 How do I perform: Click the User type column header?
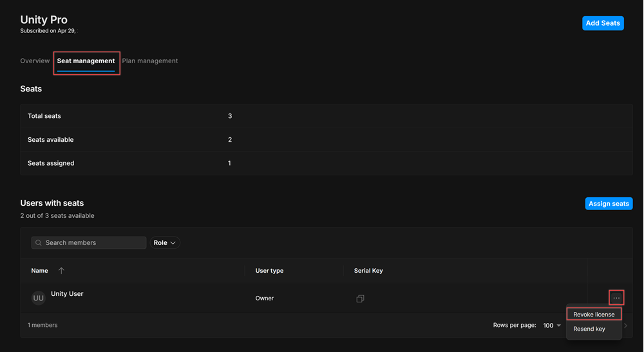click(269, 271)
